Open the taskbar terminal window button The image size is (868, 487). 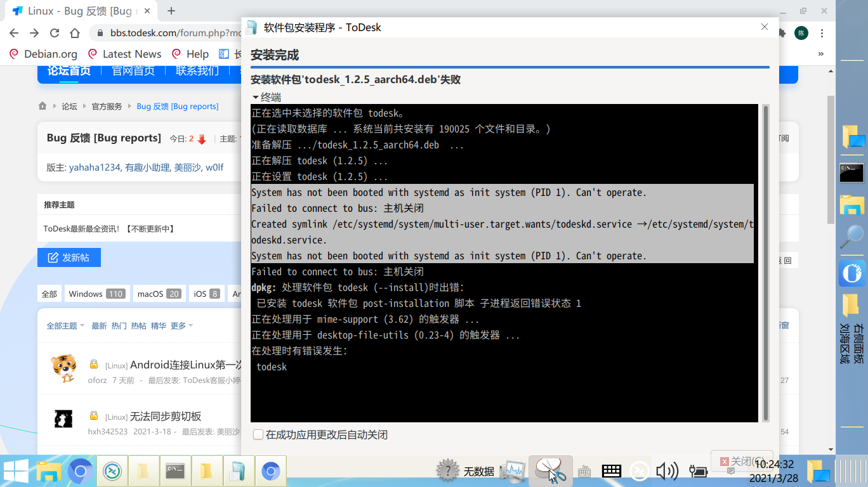[x=176, y=471]
